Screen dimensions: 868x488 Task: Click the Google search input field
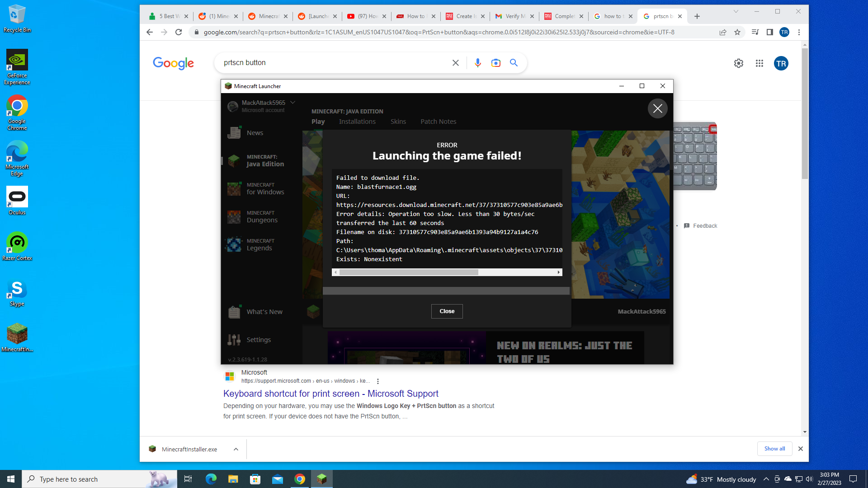tap(335, 63)
